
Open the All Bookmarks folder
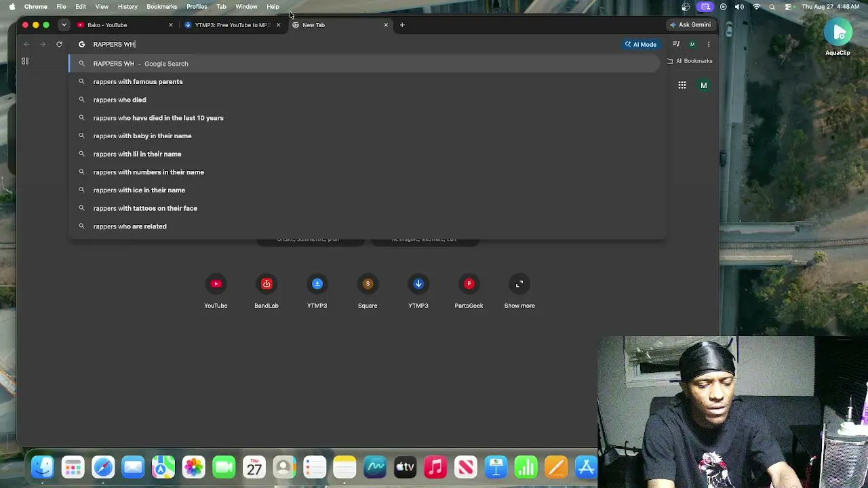(x=690, y=61)
